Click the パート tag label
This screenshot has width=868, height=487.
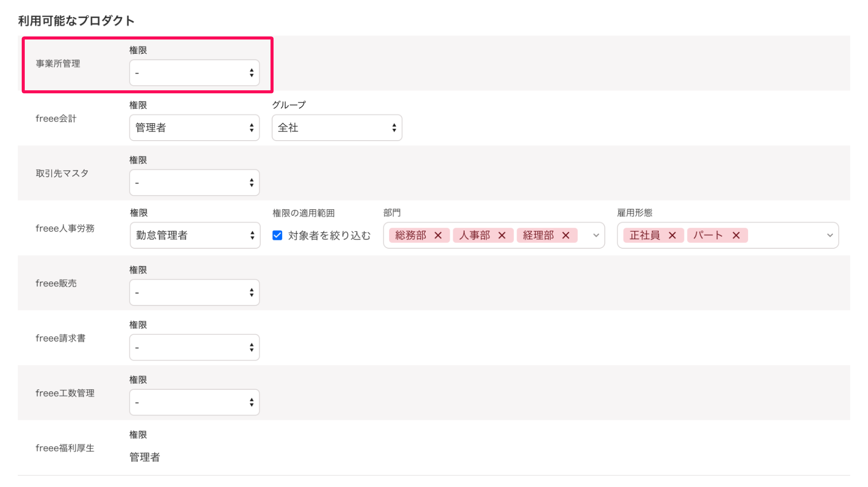[708, 235]
